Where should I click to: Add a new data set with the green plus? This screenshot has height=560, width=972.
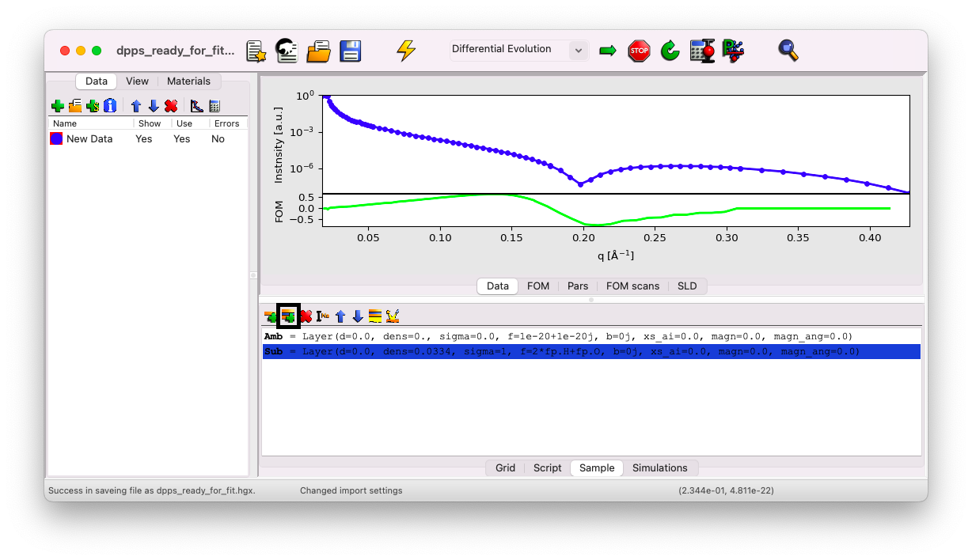(x=58, y=106)
